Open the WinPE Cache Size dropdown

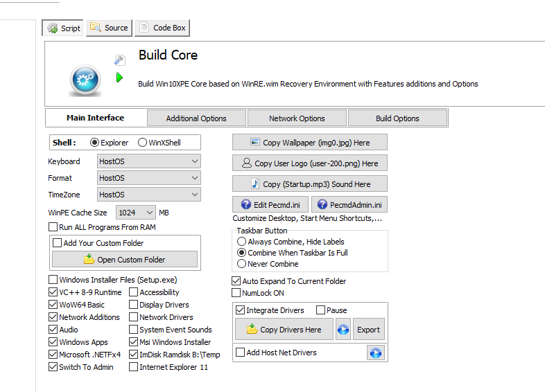click(135, 213)
